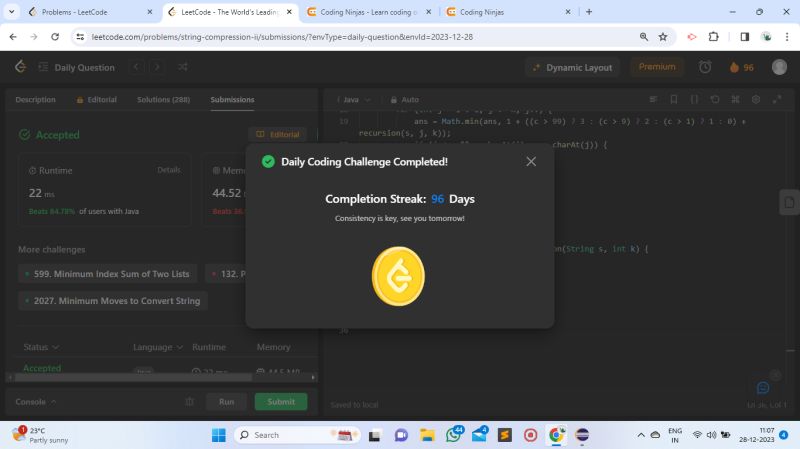This screenshot has width=800, height=449.
Task: Open the Extensions puzzle icon
Action: pyautogui.click(x=714, y=37)
